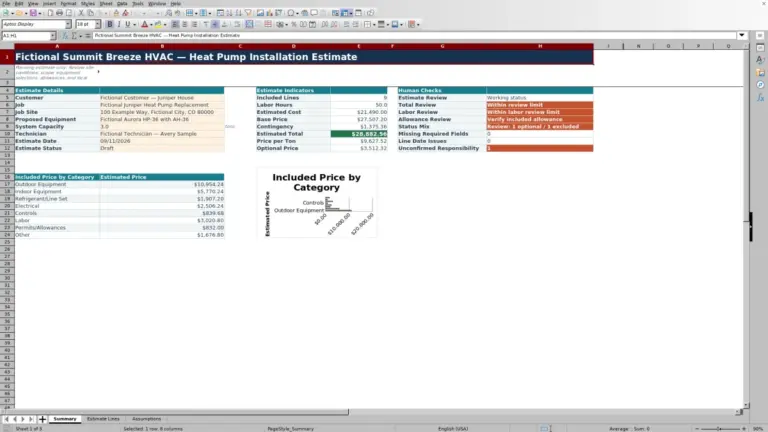Click the Estimated Total value cell $28,882.56
Screen dimensions: 768x432
click(x=359, y=134)
